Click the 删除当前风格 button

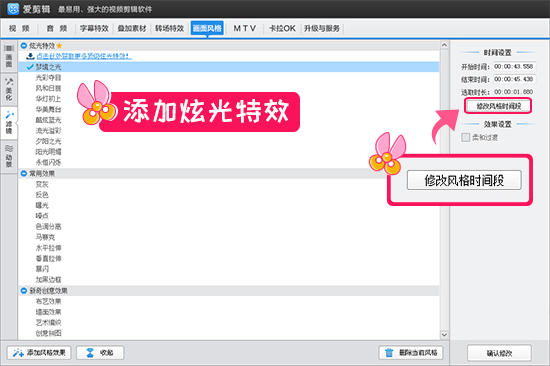coord(411,353)
